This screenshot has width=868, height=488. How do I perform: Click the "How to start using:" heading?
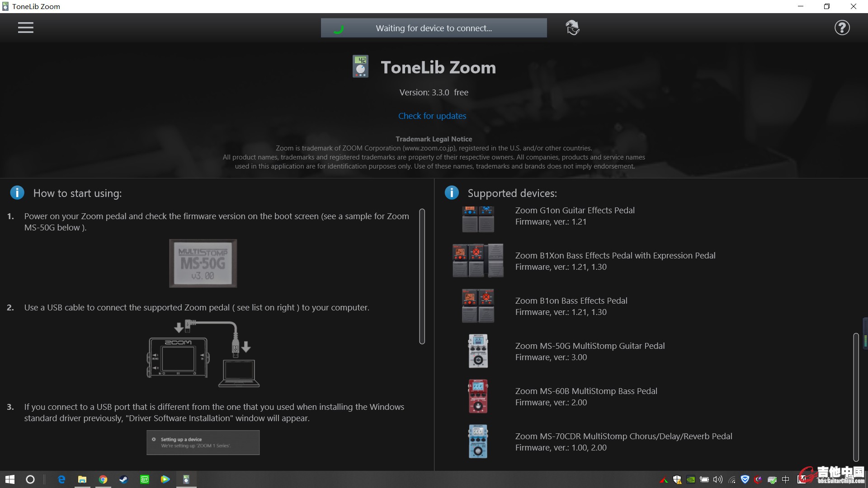coord(77,193)
